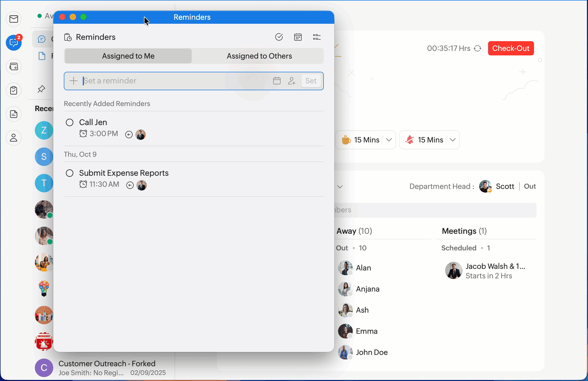Open the contacts person icon in sidebar

pyautogui.click(x=14, y=138)
